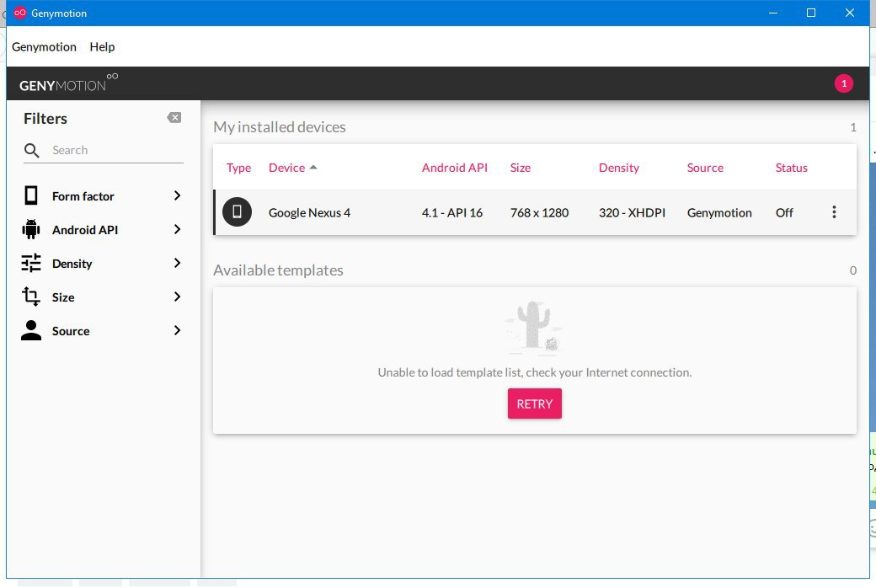The height and width of the screenshot is (588, 876).
Task: Click the Source person icon
Action: tap(31, 330)
